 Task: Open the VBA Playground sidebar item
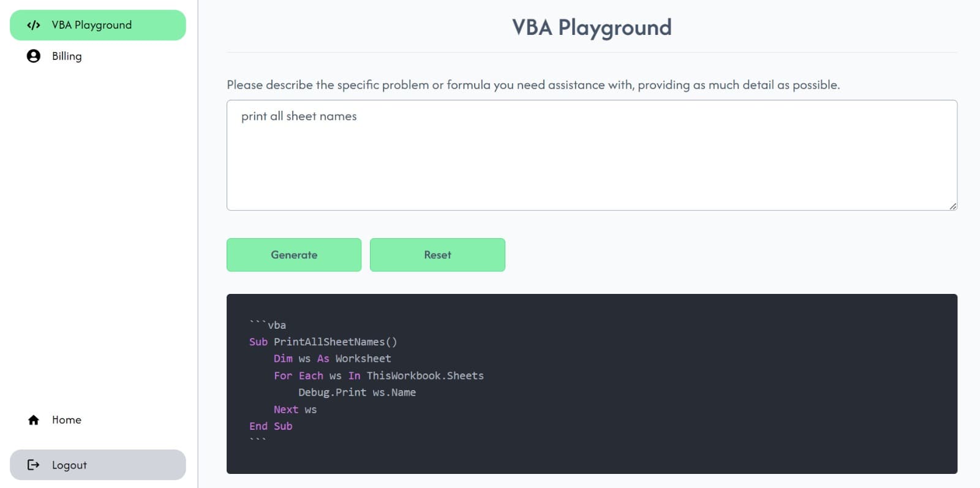pyautogui.click(x=92, y=25)
